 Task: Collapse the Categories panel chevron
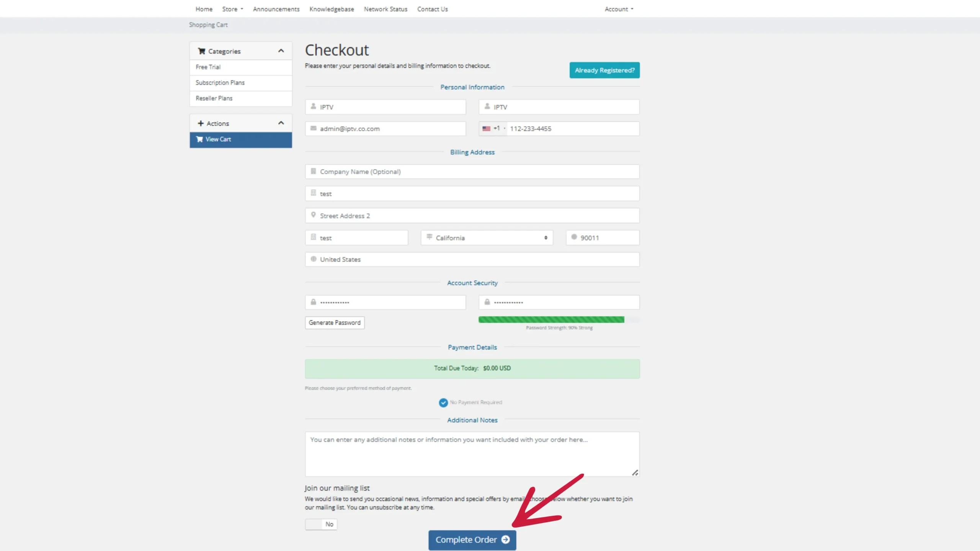(281, 51)
